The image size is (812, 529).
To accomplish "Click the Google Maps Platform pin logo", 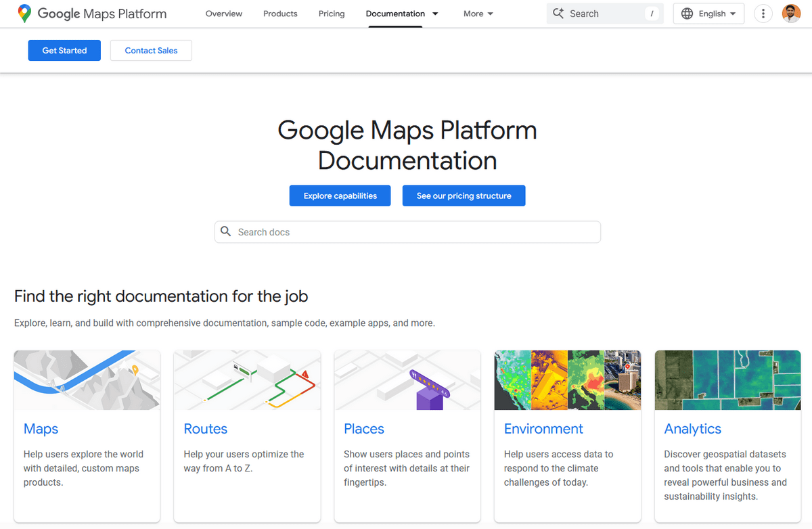I will click(x=24, y=14).
